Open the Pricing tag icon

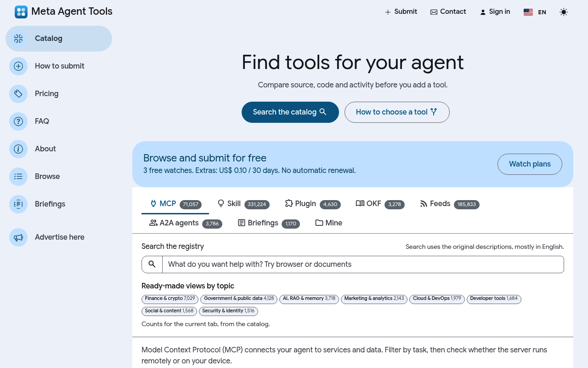18,94
